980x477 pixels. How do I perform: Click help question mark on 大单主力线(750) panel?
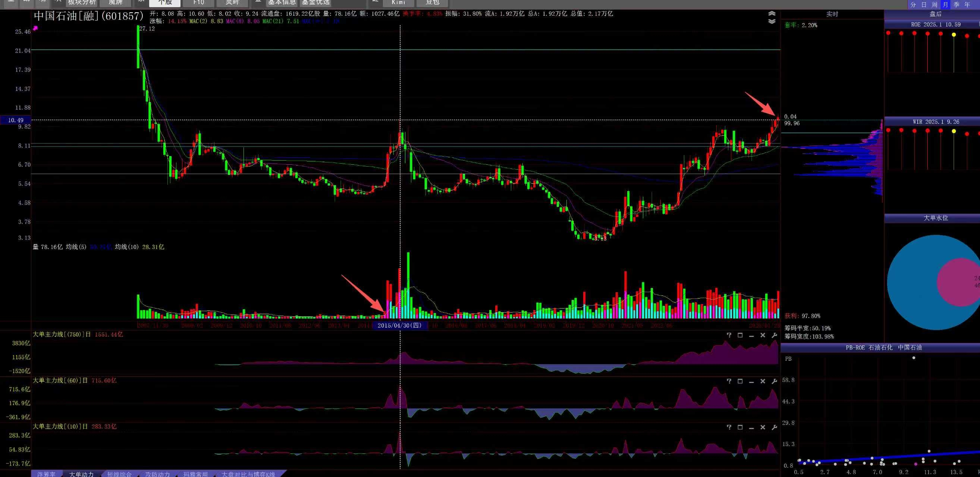point(729,335)
